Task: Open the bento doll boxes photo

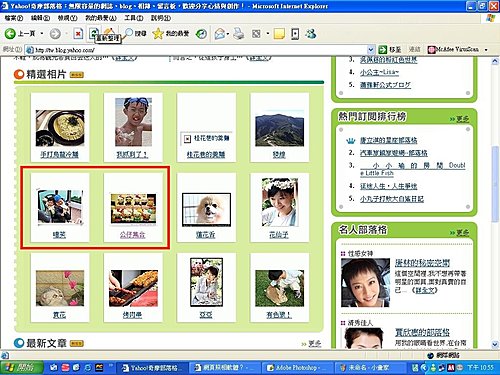Action: point(133,208)
